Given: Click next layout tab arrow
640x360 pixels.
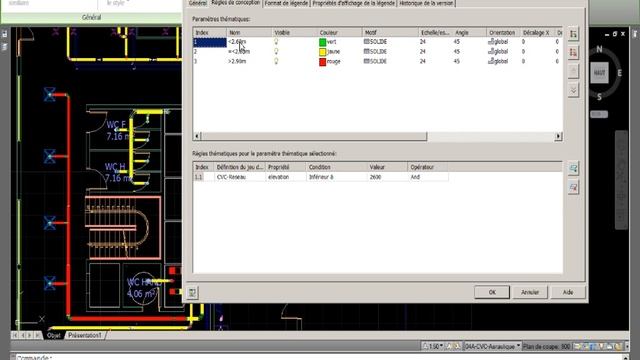Looking at the screenshot, I should (x=30, y=335).
